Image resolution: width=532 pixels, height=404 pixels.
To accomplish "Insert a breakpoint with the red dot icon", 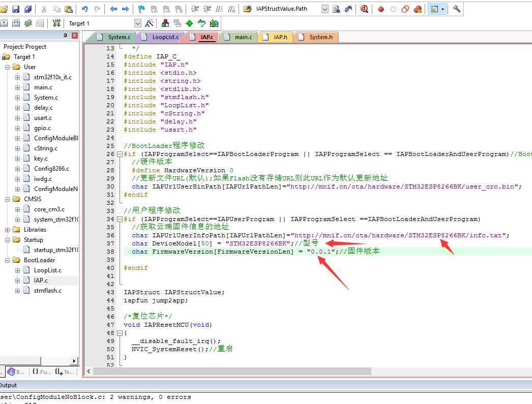I will tap(380, 9).
